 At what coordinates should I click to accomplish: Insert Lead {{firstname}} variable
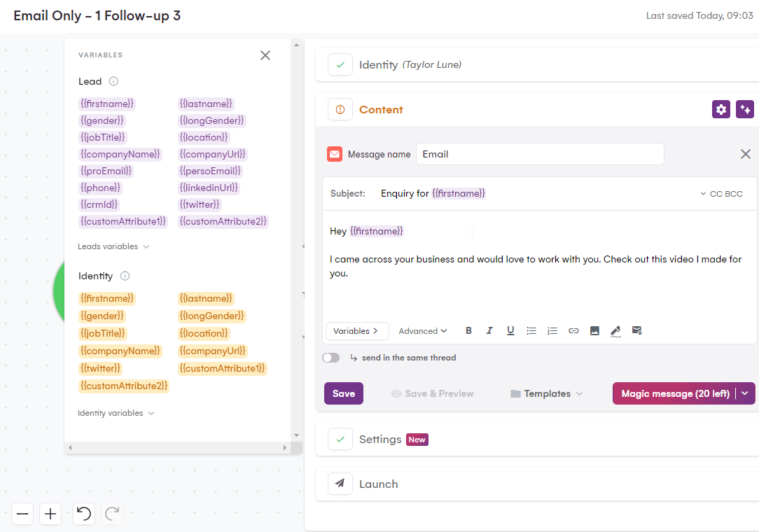[x=107, y=104]
